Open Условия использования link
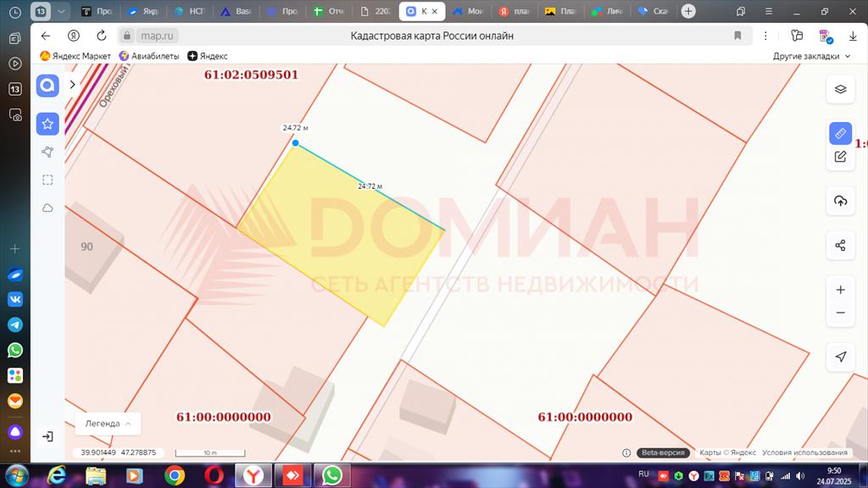This screenshot has width=868, height=488. [804, 452]
